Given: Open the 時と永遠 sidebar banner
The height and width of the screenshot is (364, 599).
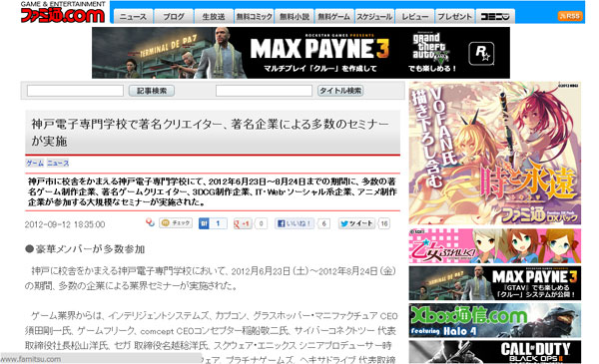Looking at the screenshot, I should pyautogui.click(x=495, y=153).
